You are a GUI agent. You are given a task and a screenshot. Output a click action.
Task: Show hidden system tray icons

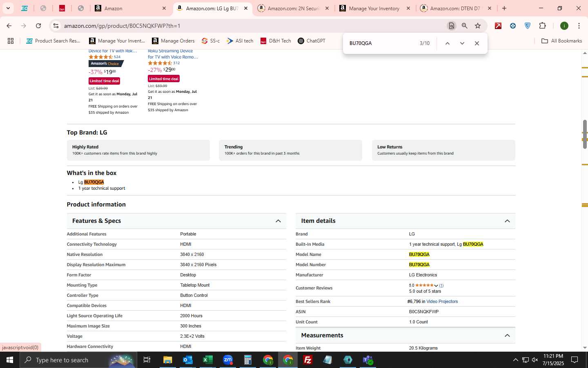coord(515,360)
